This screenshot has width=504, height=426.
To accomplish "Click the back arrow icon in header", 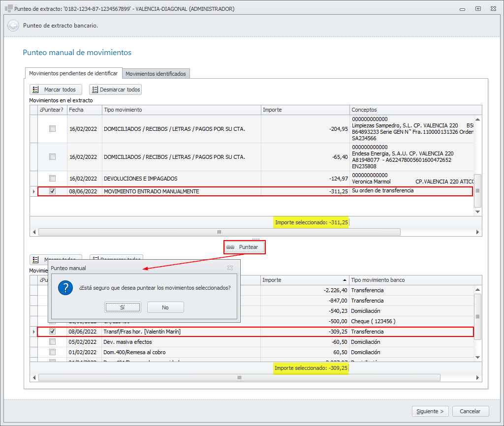I will point(13,26).
